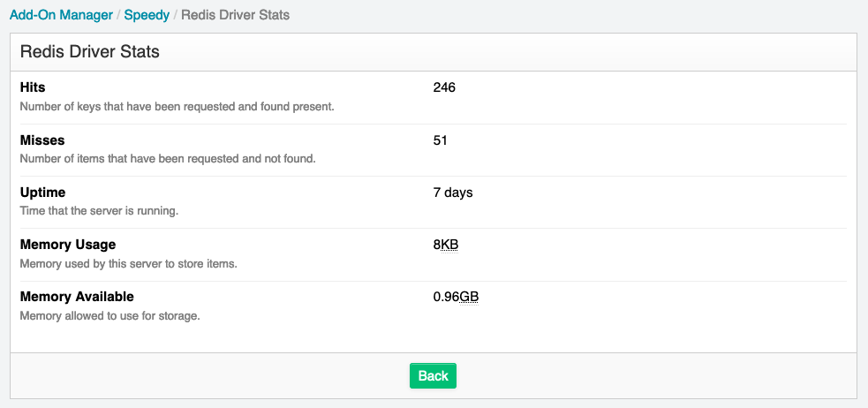Click the description 'Memory allowed to use for storage'
The width and height of the screenshot is (868, 408).
[109, 317]
